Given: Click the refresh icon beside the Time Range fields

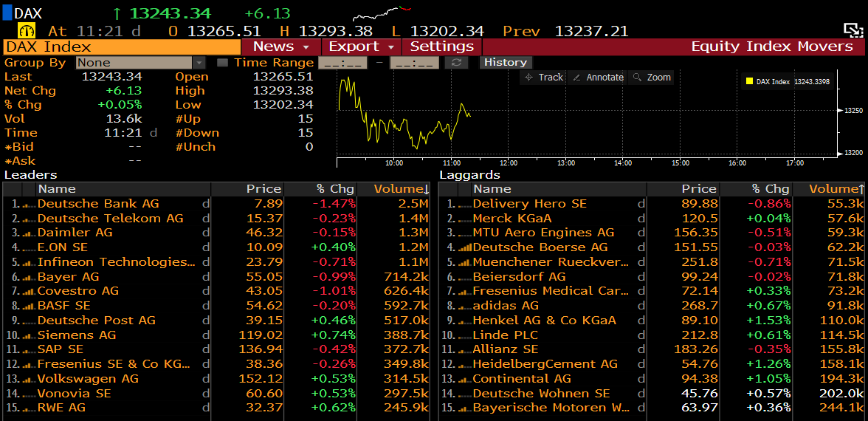Looking at the screenshot, I should [x=456, y=63].
